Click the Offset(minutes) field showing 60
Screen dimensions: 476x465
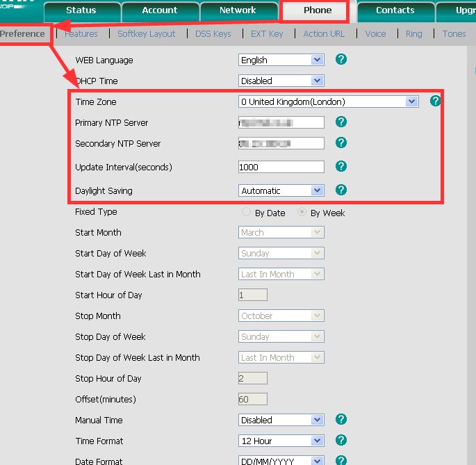252,399
